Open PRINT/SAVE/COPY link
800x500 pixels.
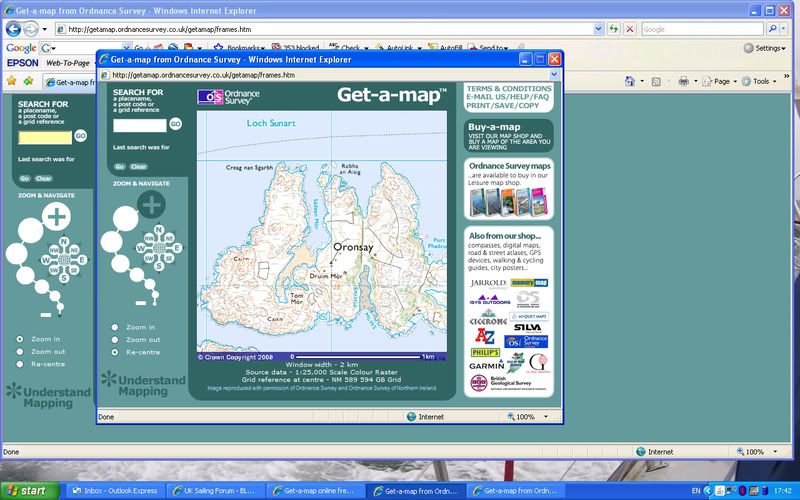click(503, 106)
